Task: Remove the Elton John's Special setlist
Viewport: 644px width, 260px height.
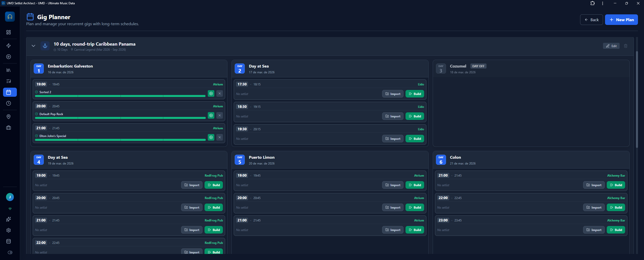Action: click(x=219, y=137)
